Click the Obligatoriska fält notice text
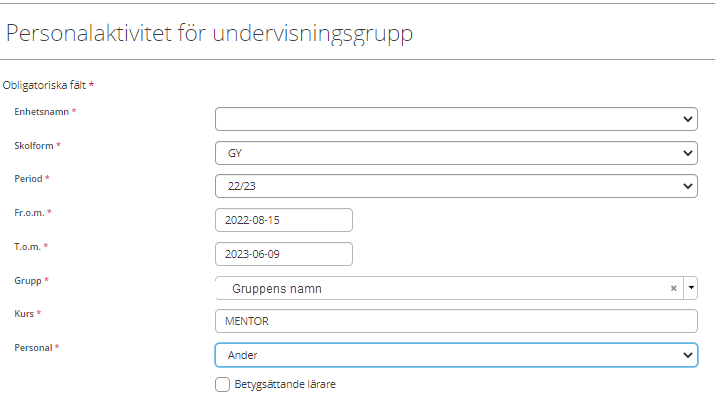The image size is (715, 401). 44,85
